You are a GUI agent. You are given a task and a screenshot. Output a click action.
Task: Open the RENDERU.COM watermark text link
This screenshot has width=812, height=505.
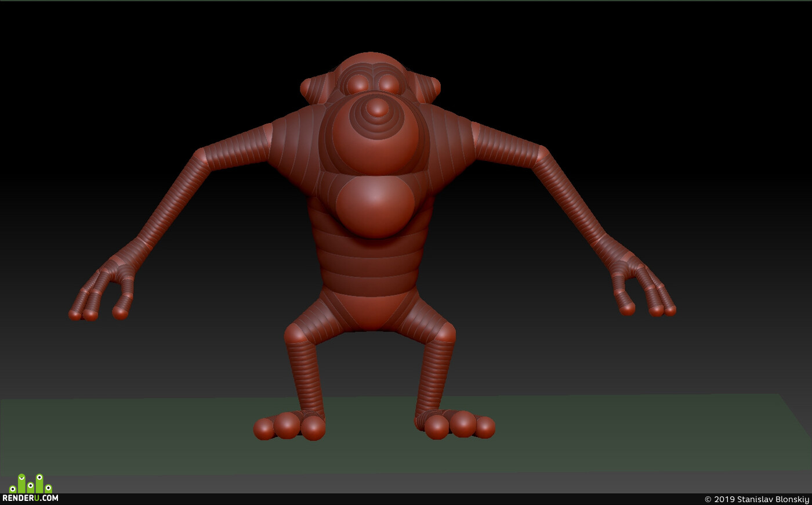tap(30, 498)
